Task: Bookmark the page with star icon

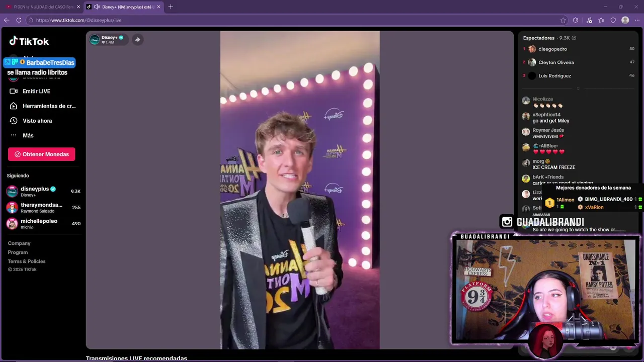Action: click(x=563, y=20)
